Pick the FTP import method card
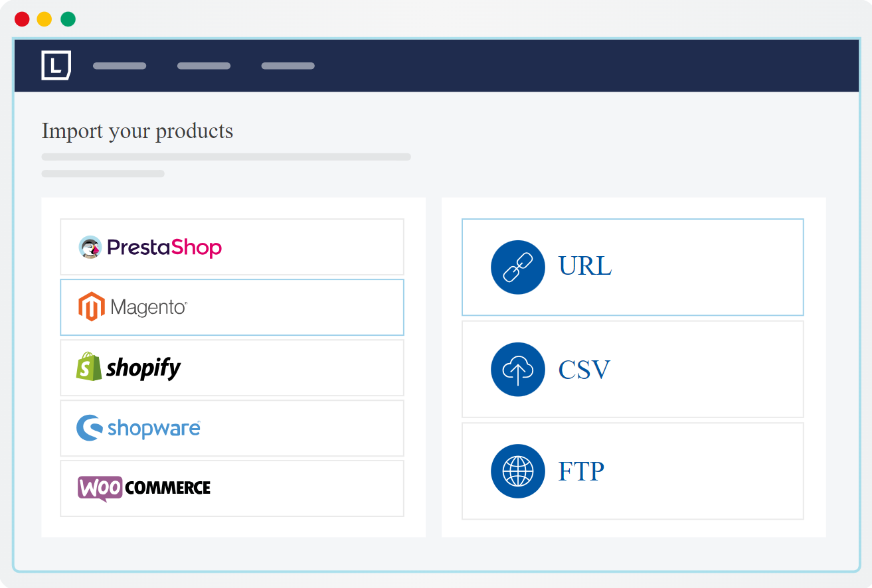 [x=633, y=471]
